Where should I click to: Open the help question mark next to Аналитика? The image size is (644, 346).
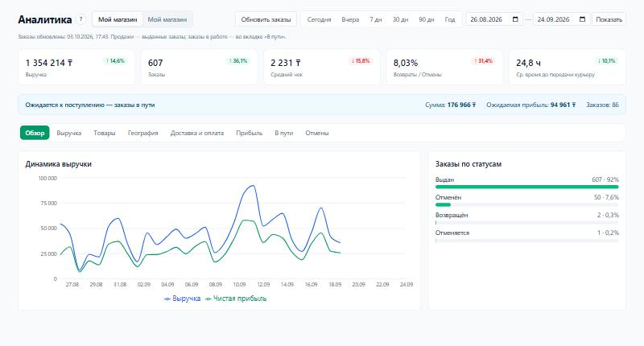coord(81,19)
